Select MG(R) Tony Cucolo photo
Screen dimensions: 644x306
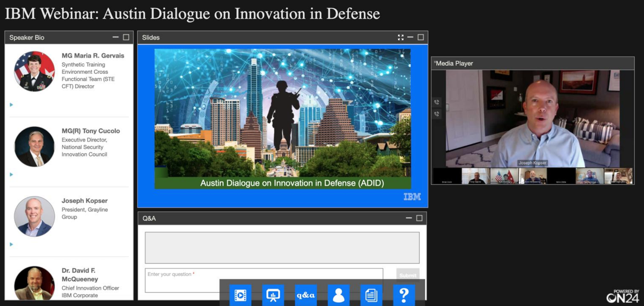pos(34,146)
